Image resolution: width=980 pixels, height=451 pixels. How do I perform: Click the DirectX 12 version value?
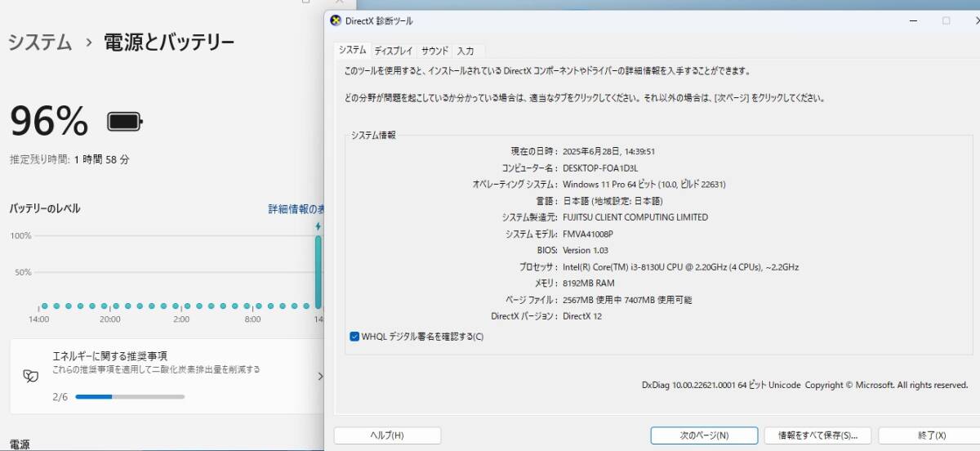click(582, 316)
